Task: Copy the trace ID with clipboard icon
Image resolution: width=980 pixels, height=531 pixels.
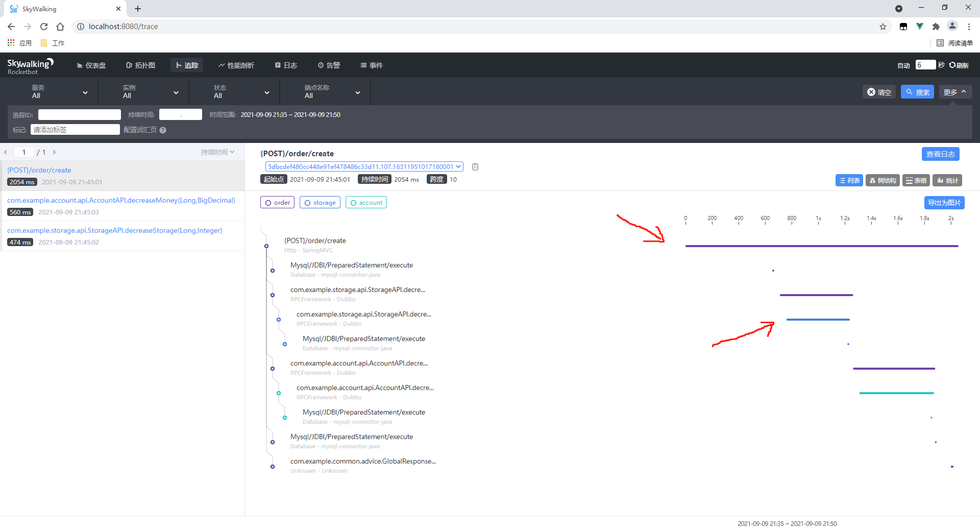Action: click(475, 167)
